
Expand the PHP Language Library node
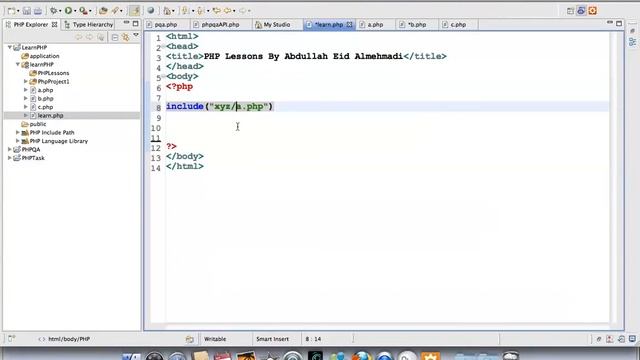[18, 141]
